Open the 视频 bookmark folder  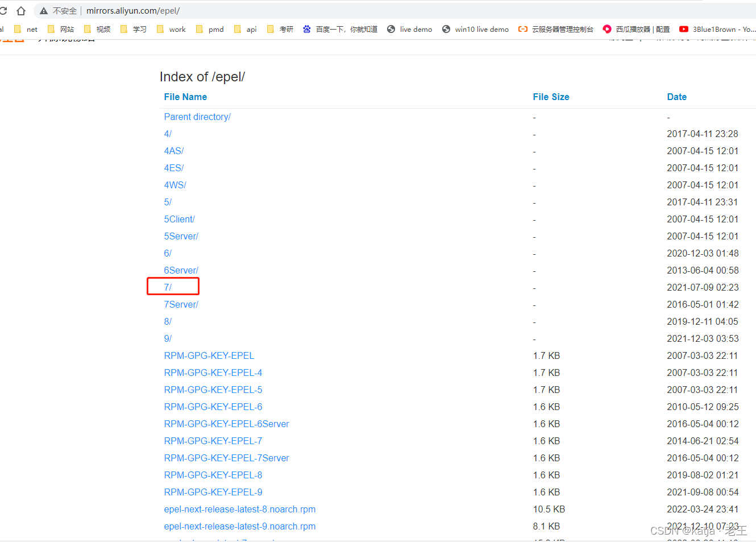coord(97,29)
